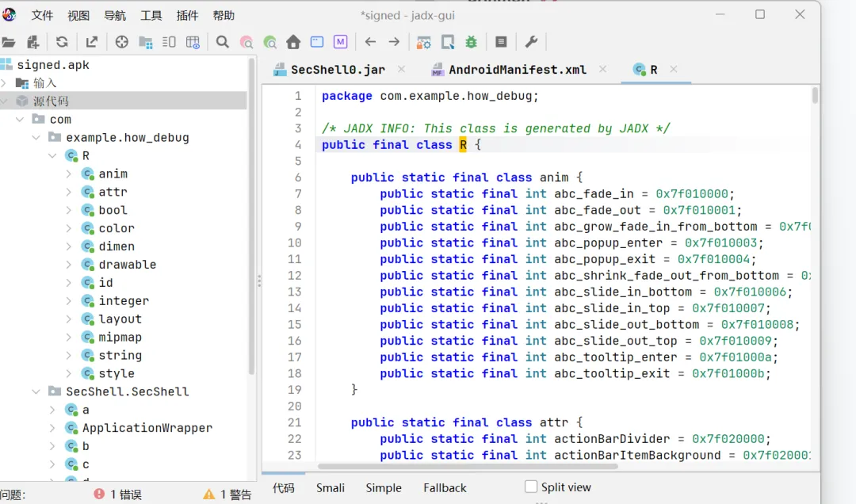Expand the drawable class node

tap(69, 265)
